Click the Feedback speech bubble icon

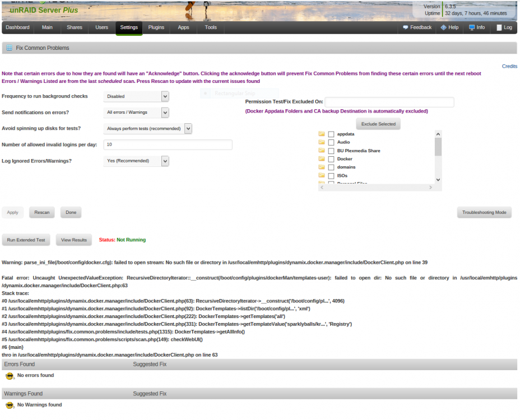pos(405,27)
